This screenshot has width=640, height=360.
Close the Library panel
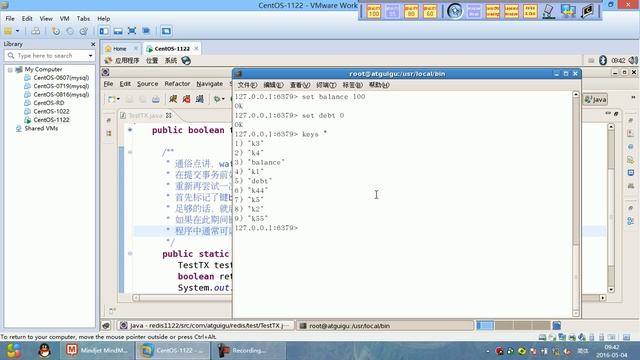click(93, 44)
